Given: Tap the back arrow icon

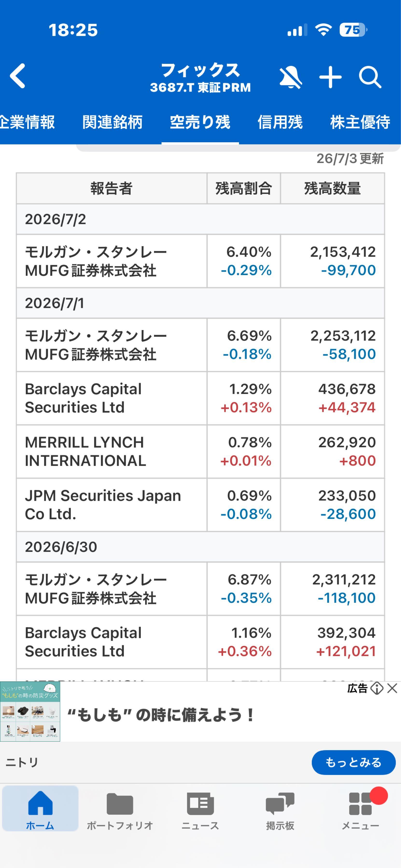Looking at the screenshot, I should [18, 76].
